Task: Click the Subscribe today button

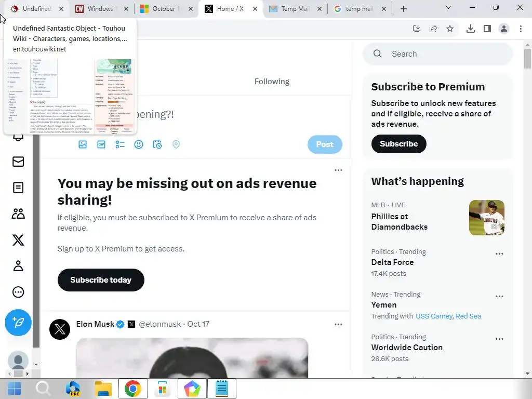Action: (101, 280)
